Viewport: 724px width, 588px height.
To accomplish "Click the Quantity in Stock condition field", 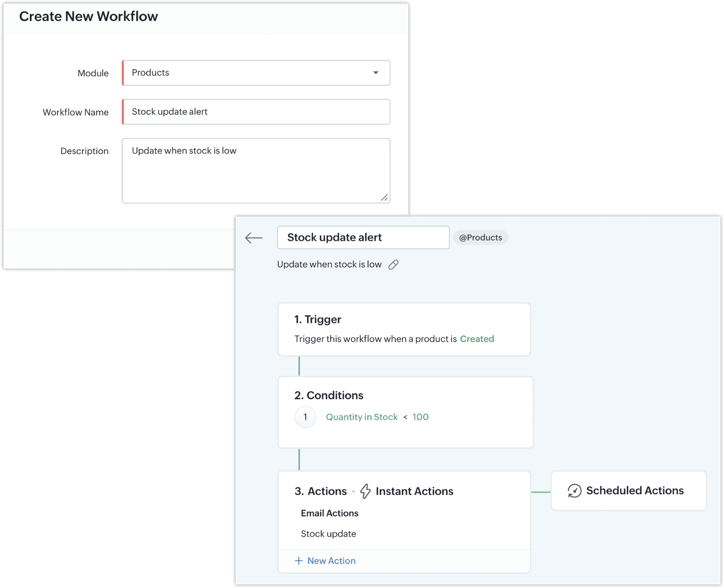I will pos(362,417).
